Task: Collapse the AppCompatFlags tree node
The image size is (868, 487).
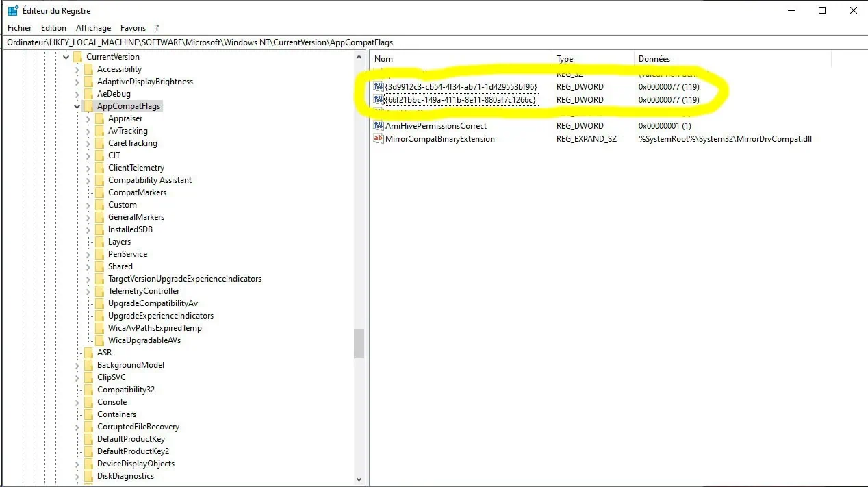Action: tap(77, 106)
